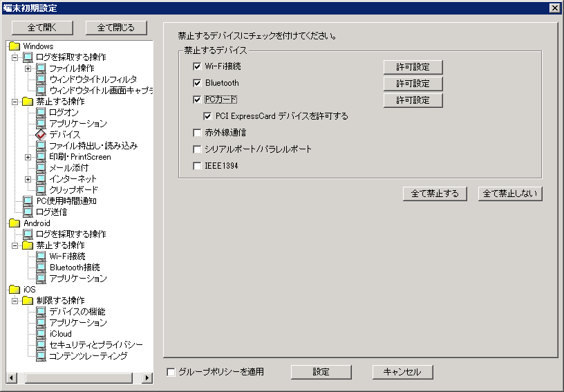Viewport: 564px width, 392px height.
Task: Click the icon next to ウィンドウタイトル画面キャプチャ
Action: (41, 91)
